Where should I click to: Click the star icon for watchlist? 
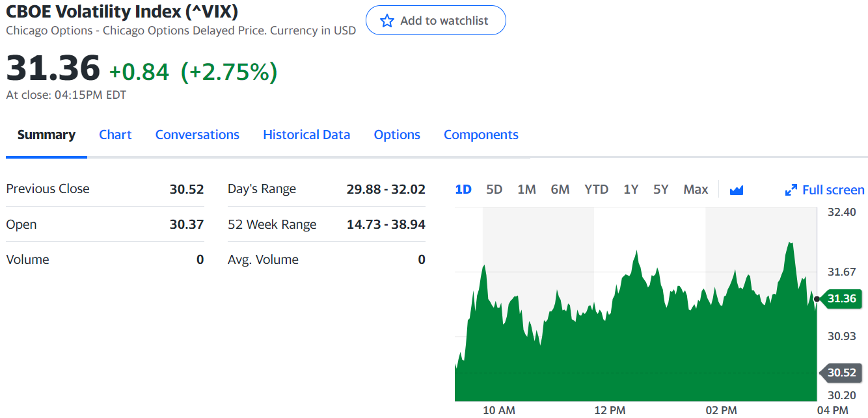pos(387,21)
